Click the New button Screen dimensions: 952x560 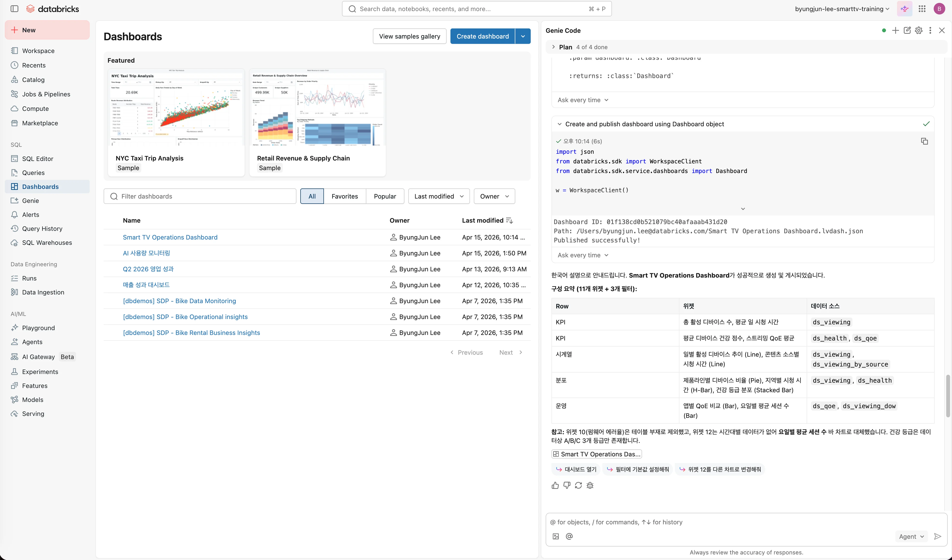[x=47, y=30]
